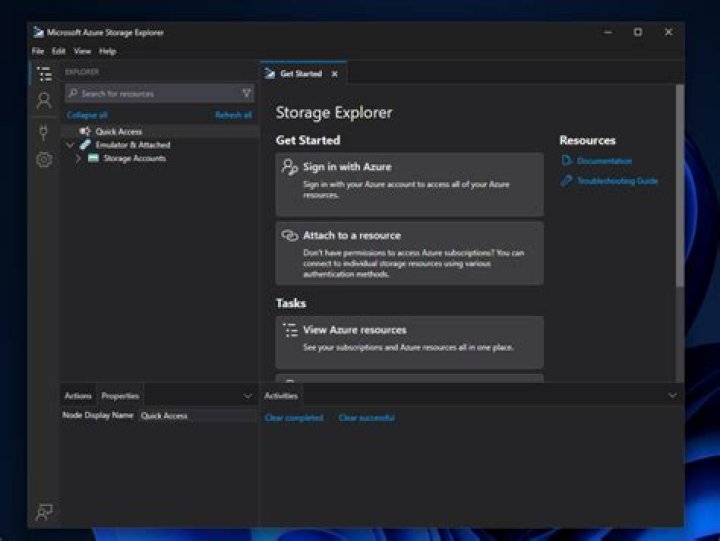Click the Resources heading

[x=587, y=141]
